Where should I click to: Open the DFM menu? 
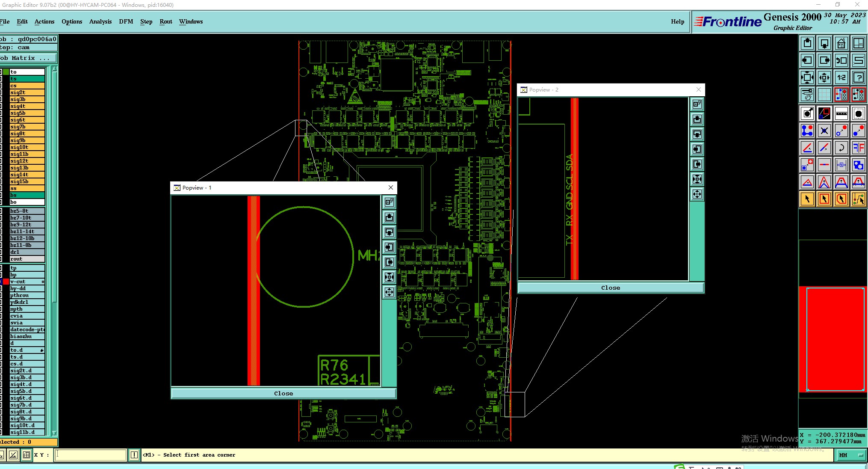(126, 21)
